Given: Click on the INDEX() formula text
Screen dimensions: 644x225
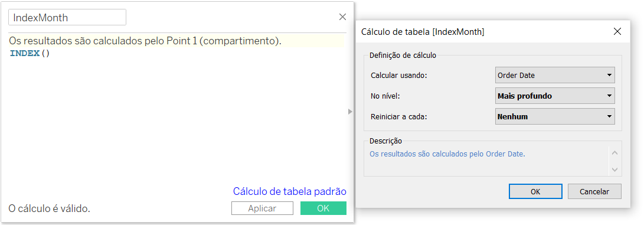Looking at the screenshot, I should 30,53.
